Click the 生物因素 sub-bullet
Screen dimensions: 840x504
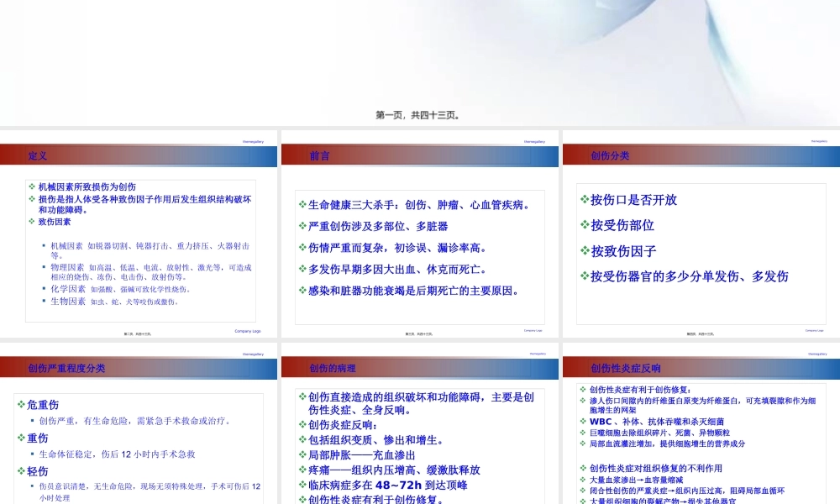coord(68,302)
